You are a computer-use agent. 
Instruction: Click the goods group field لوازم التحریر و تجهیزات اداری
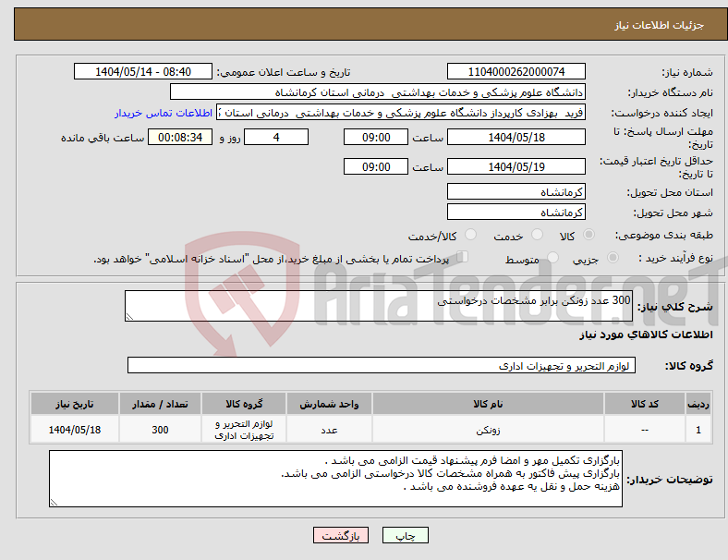[382, 365]
